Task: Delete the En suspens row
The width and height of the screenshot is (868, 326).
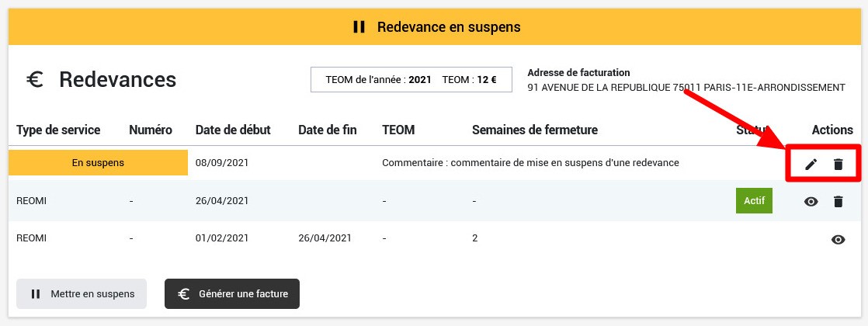Action: click(x=838, y=164)
